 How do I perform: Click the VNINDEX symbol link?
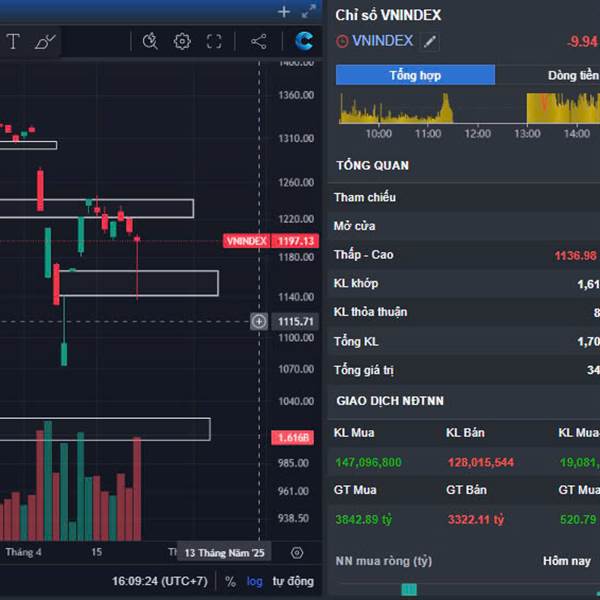pos(382,41)
